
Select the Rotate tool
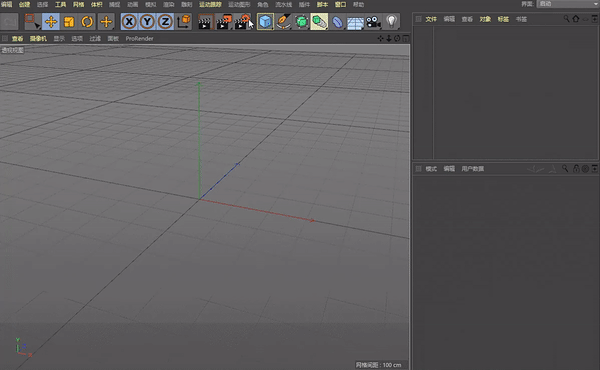tap(87, 22)
